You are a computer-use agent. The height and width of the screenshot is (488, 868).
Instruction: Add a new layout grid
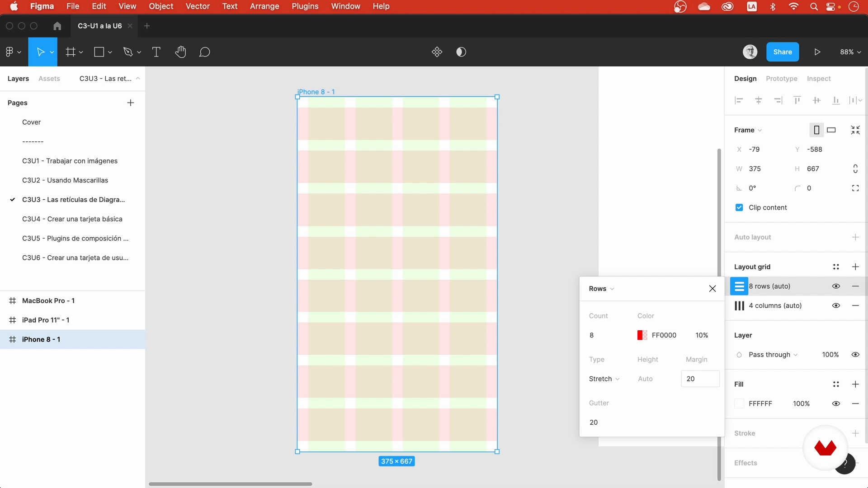point(855,267)
